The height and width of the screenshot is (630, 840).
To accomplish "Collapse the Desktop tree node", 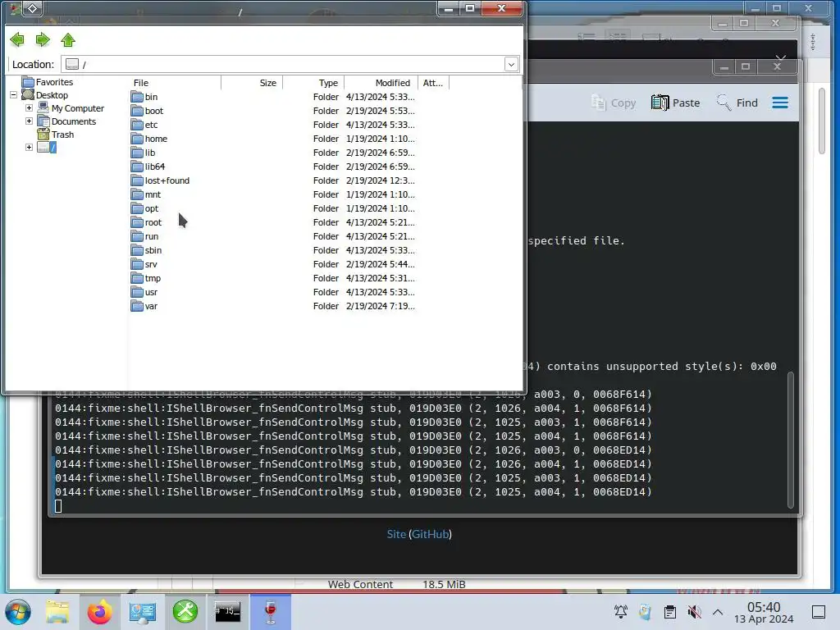I will click(13, 95).
